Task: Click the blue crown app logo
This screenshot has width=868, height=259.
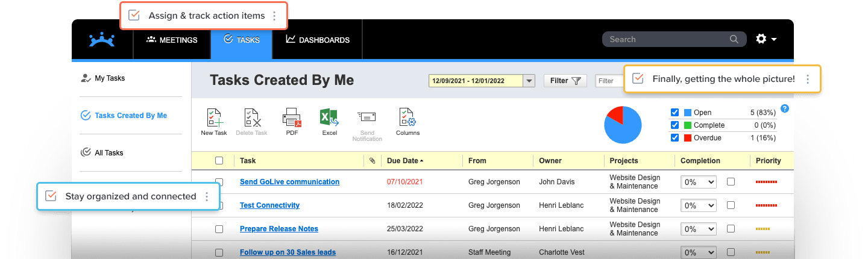Action: (102, 40)
